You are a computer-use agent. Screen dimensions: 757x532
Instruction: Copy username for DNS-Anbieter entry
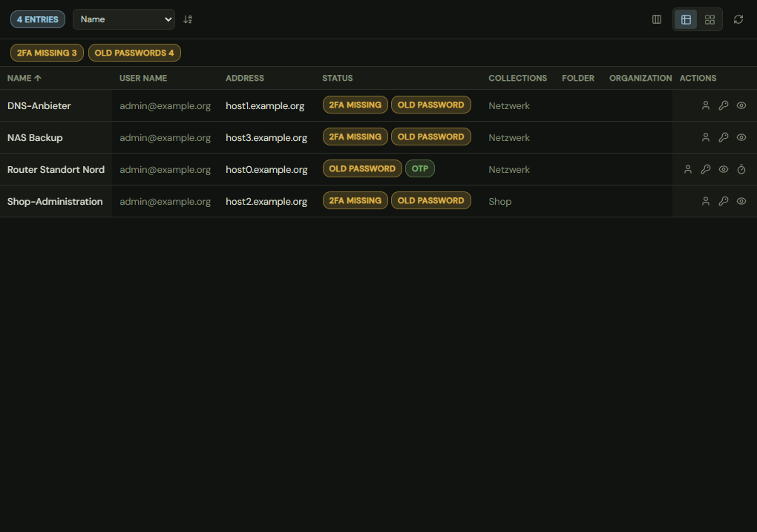[705, 105]
